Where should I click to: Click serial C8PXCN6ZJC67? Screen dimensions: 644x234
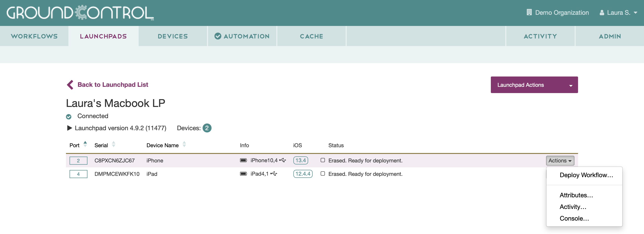114,160
